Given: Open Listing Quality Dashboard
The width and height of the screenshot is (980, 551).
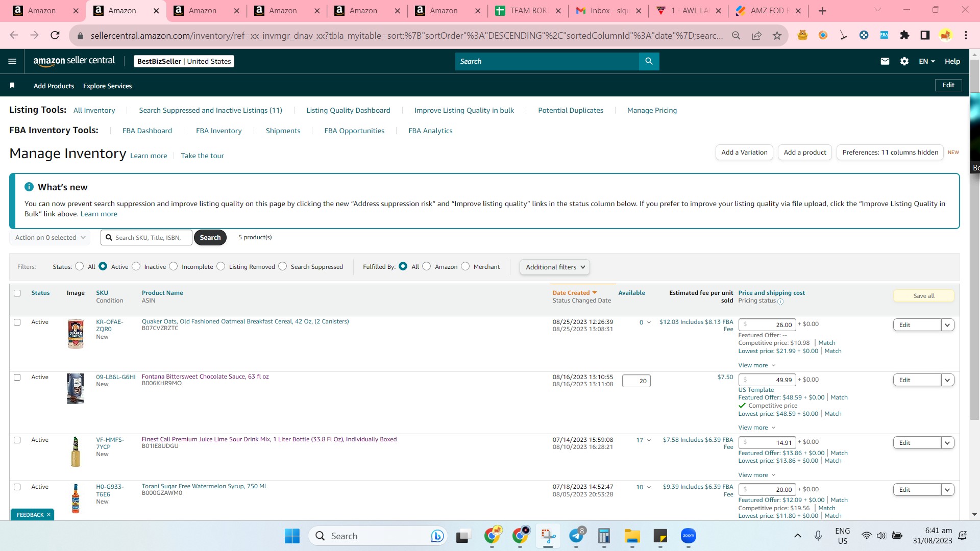Looking at the screenshot, I should tap(348, 110).
